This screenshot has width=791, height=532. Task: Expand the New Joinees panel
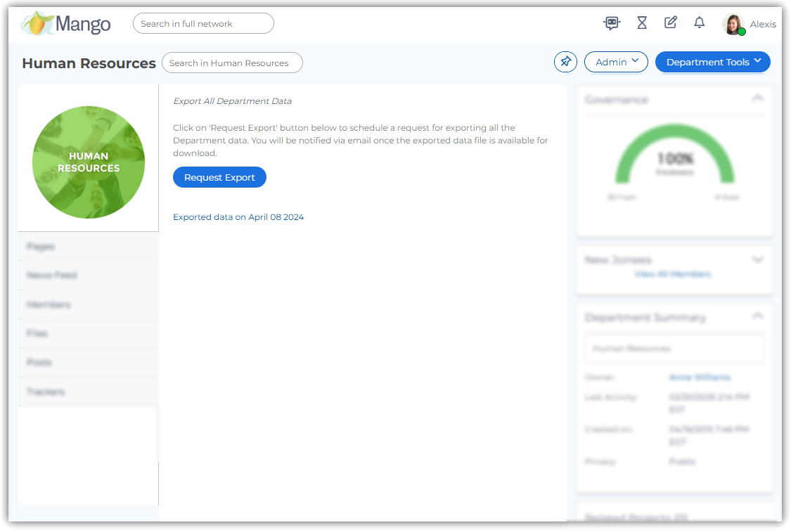click(757, 259)
